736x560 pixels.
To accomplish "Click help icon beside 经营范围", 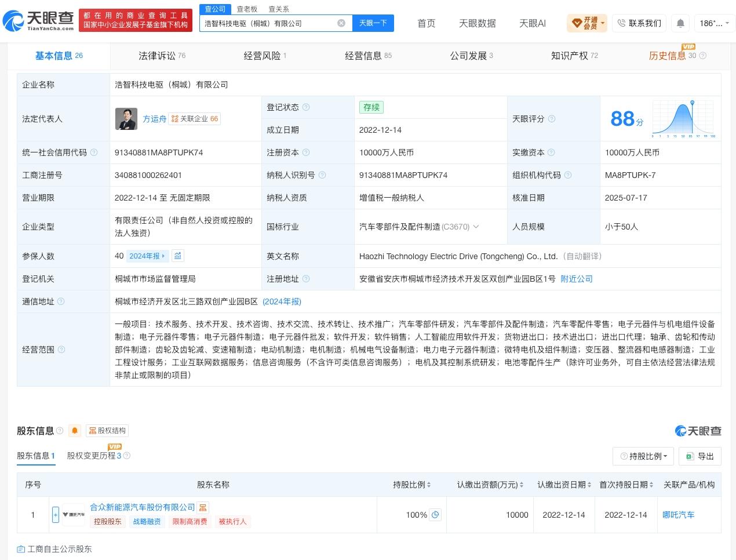I will pyautogui.click(x=61, y=350).
